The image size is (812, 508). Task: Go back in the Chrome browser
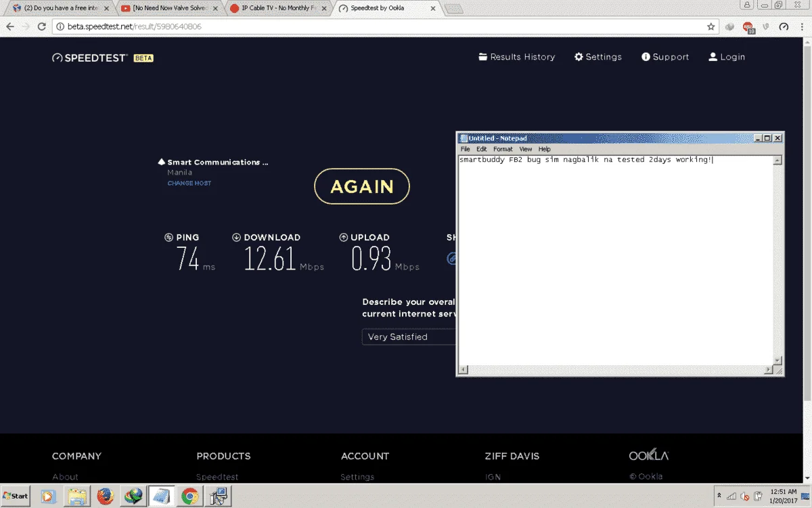click(x=10, y=26)
